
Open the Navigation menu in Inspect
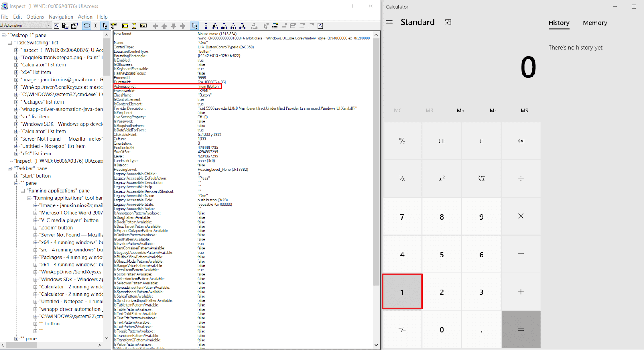tap(61, 17)
